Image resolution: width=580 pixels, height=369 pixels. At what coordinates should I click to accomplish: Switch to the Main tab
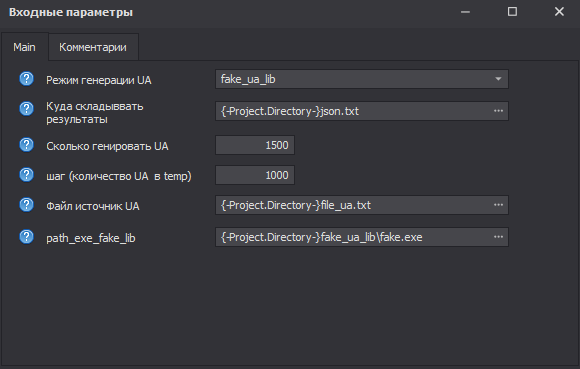[x=24, y=47]
